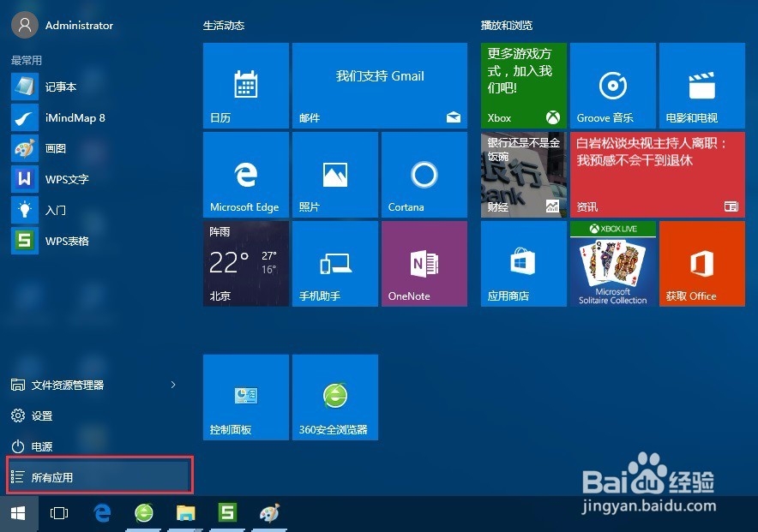Open File Explorer (文件资源管理器) entry
Image resolution: width=758 pixels, height=532 pixels.
87,385
